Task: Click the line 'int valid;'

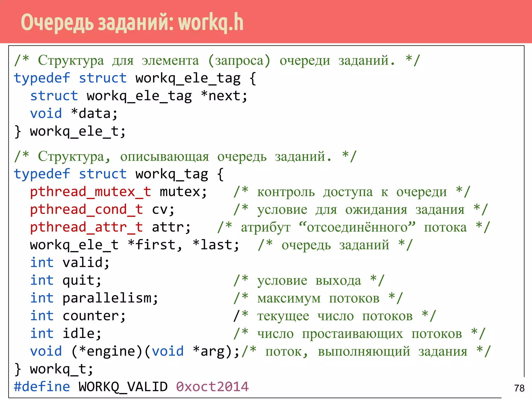Action: pos(70,263)
